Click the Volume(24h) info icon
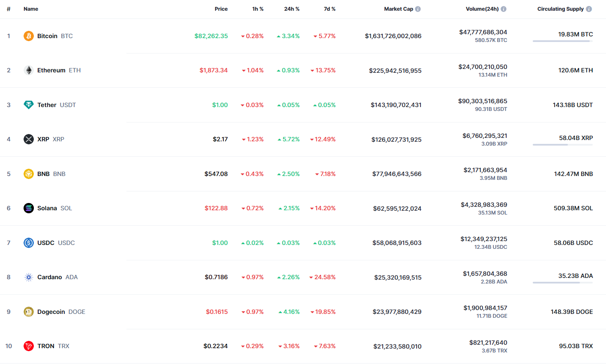This screenshot has height=364, width=606. pos(504,9)
